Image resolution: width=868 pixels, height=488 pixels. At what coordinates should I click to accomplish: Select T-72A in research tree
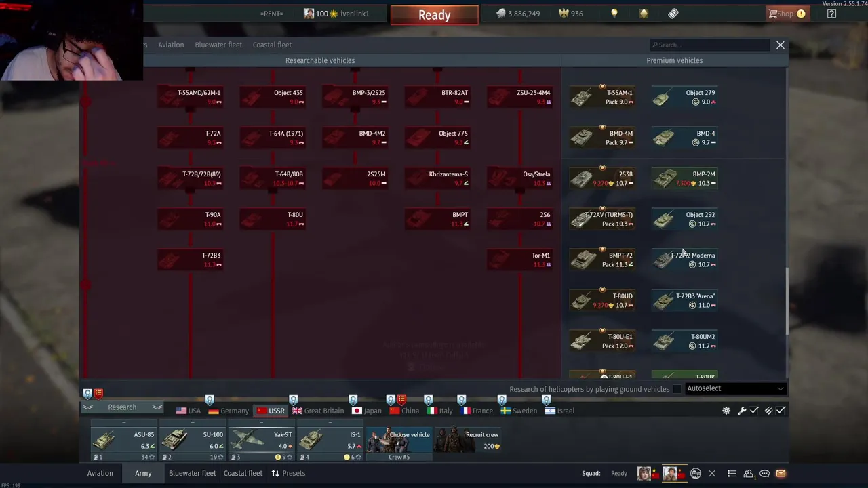(x=191, y=138)
